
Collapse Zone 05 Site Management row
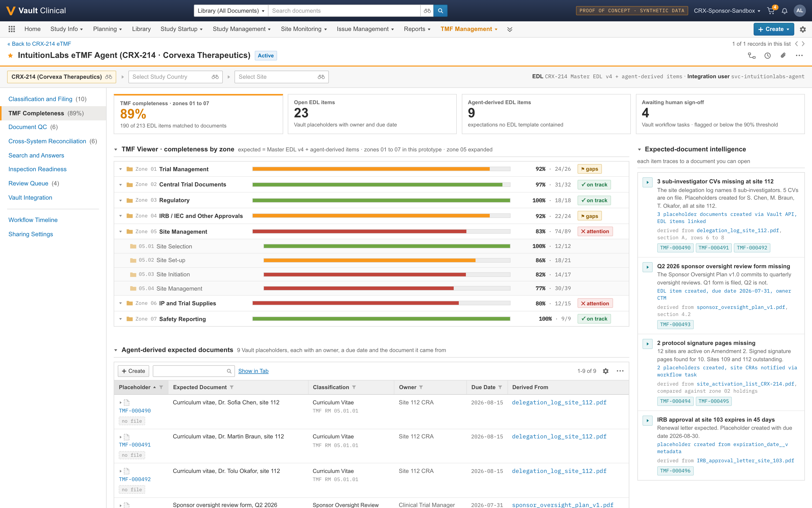pyautogui.click(x=121, y=231)
